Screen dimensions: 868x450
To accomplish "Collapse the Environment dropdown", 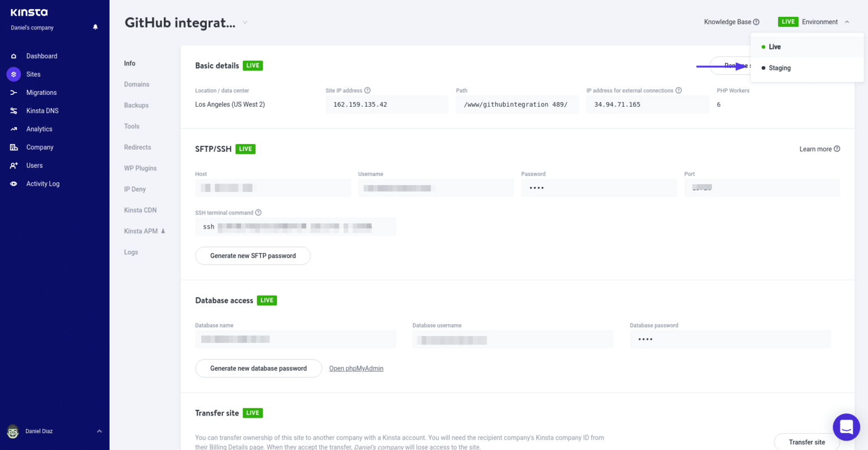I will [847, 21].
